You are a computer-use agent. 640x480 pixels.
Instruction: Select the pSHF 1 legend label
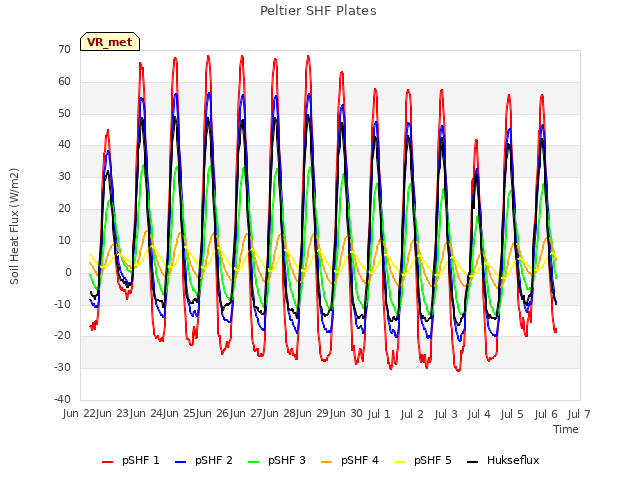[141, 460]
